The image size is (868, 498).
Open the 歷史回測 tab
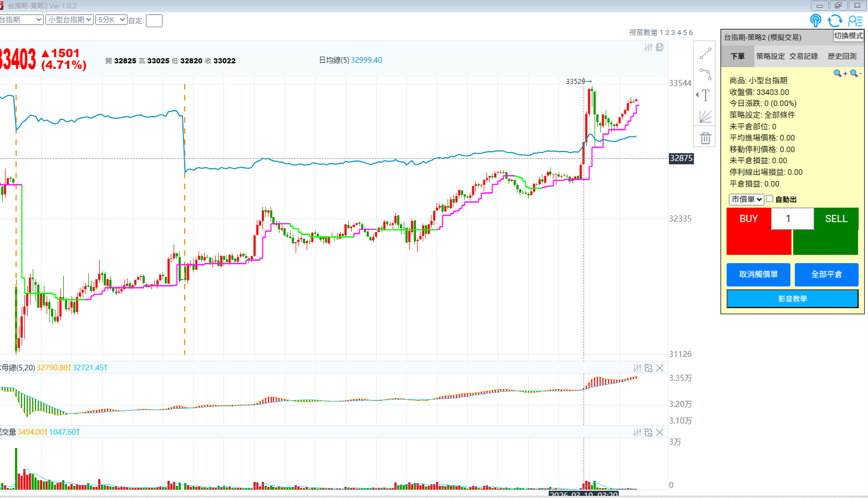(841, 56)
